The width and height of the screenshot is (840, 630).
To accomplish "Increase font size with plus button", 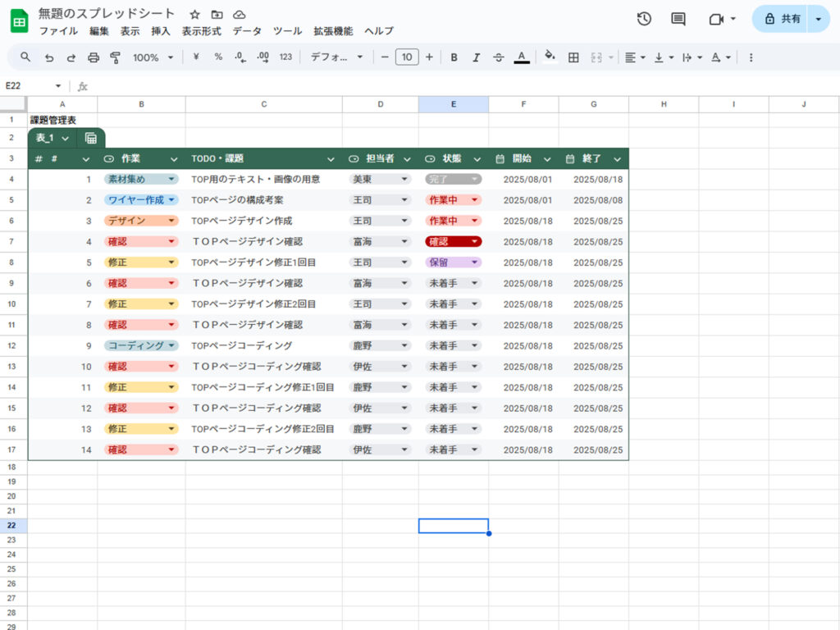I will point(429,57).
